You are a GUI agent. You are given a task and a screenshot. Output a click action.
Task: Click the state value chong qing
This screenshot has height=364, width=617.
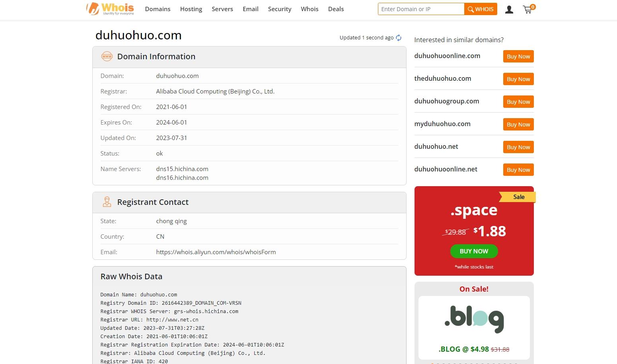coord(171,221)
